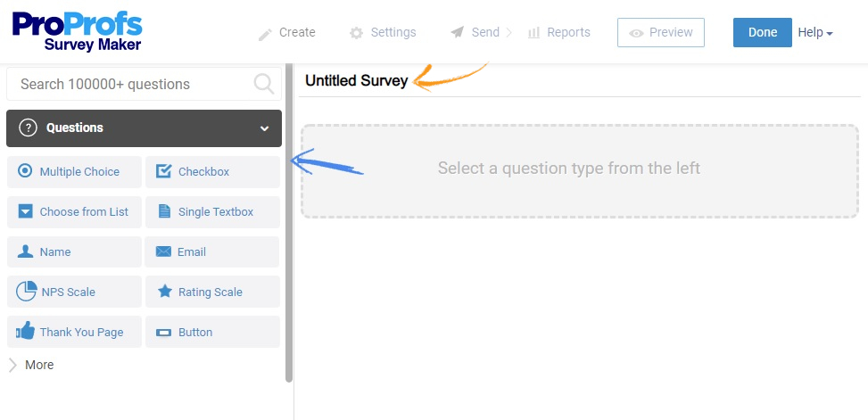Open the Reports tab

559,33
